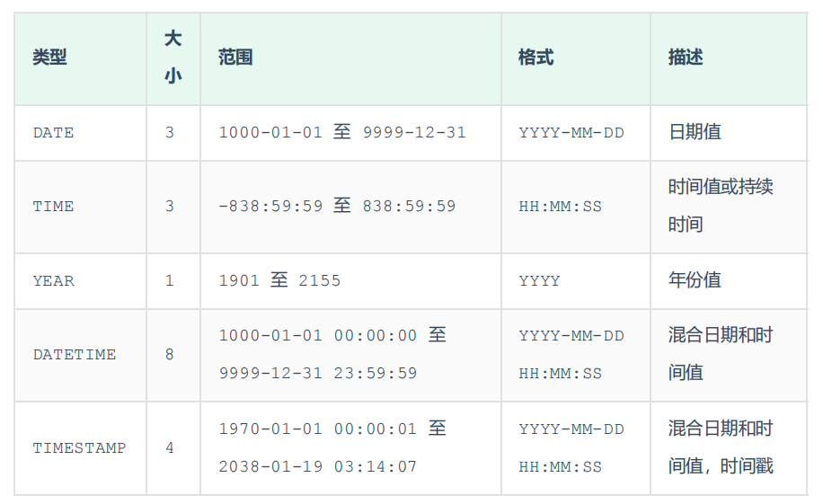Select the TIMESTAMP type cell

[79, 448]
